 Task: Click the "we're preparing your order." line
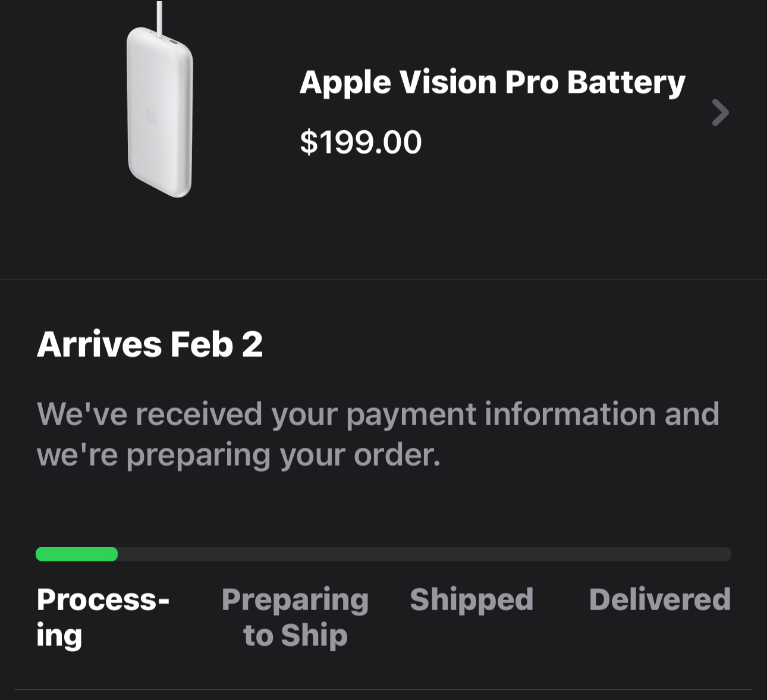[238, 455]
